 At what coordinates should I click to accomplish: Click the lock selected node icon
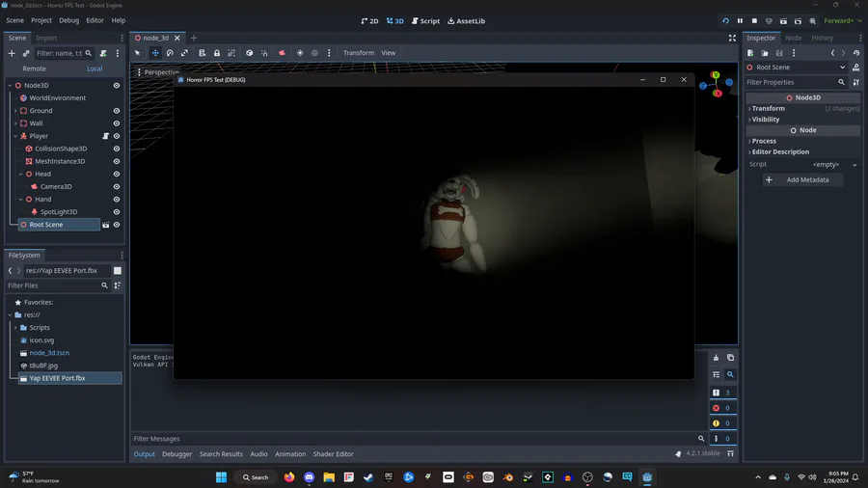click(217, 53)
